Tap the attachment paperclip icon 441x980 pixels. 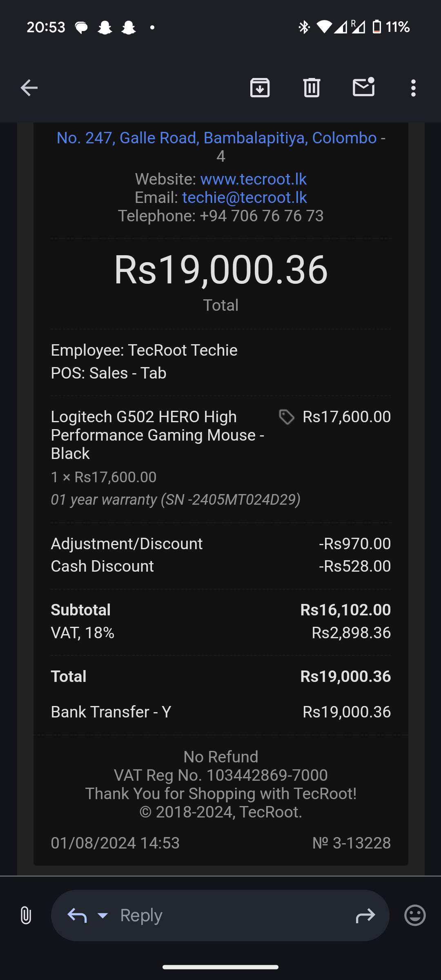26,915
